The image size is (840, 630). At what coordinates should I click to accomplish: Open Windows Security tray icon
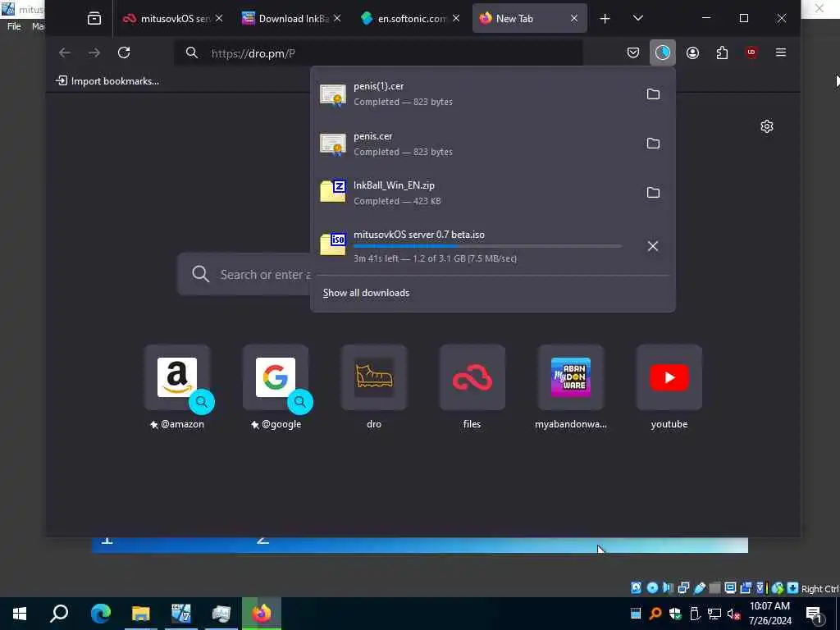tap(675, 614)
